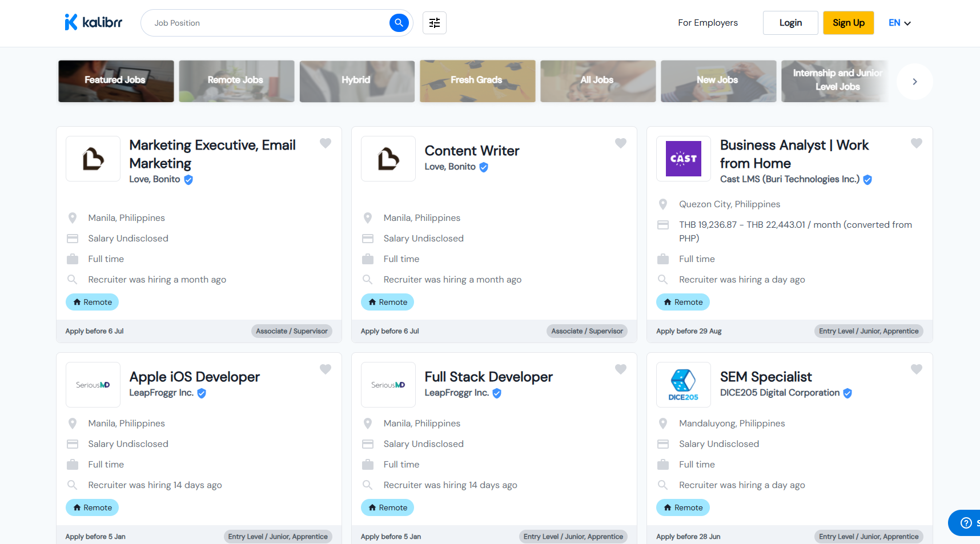Select the All Jobs category tile
This screenshot has height=544, width=980.
tap(598, 81)
